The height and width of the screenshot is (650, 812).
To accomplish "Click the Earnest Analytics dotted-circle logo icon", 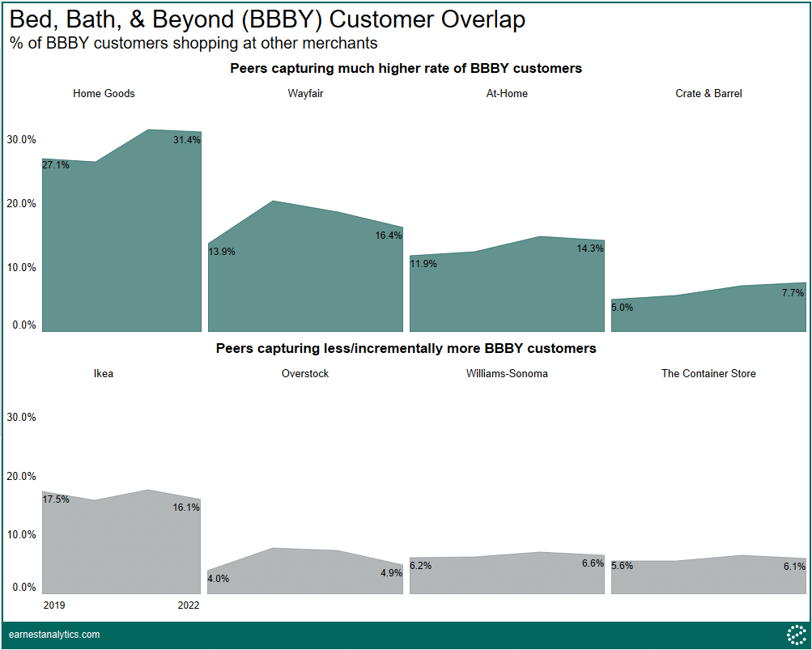I will click(797, 635).
